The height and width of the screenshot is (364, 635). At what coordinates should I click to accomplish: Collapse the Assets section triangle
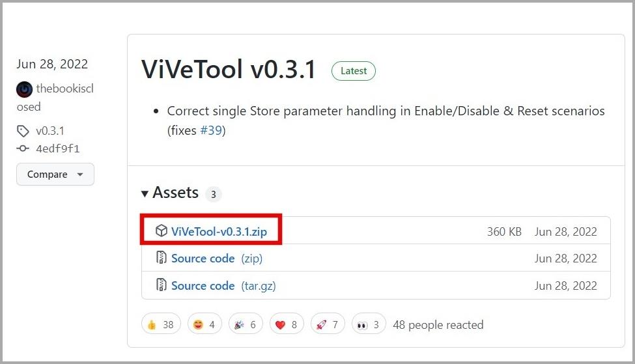point(145,193)
